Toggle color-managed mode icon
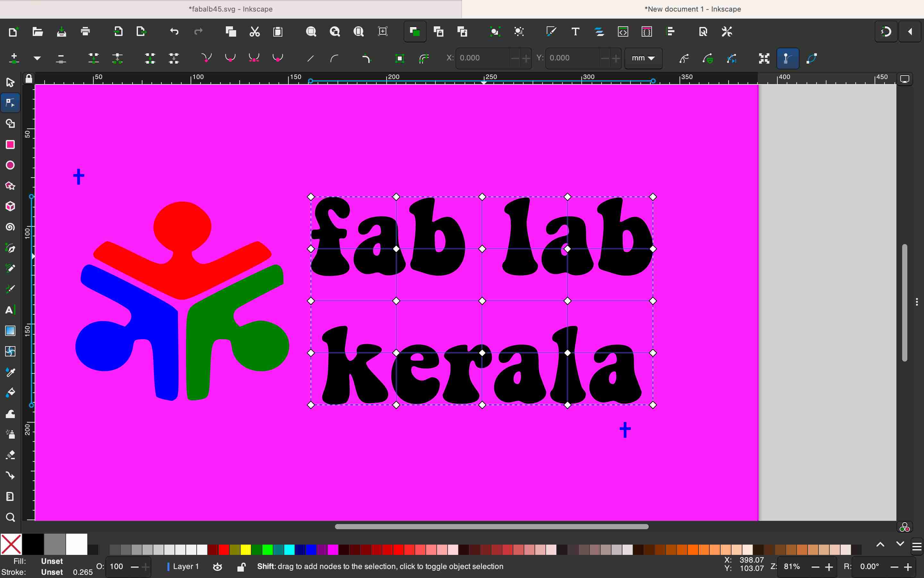Viewport: 924px width, 578px height. tap(904, 527)
